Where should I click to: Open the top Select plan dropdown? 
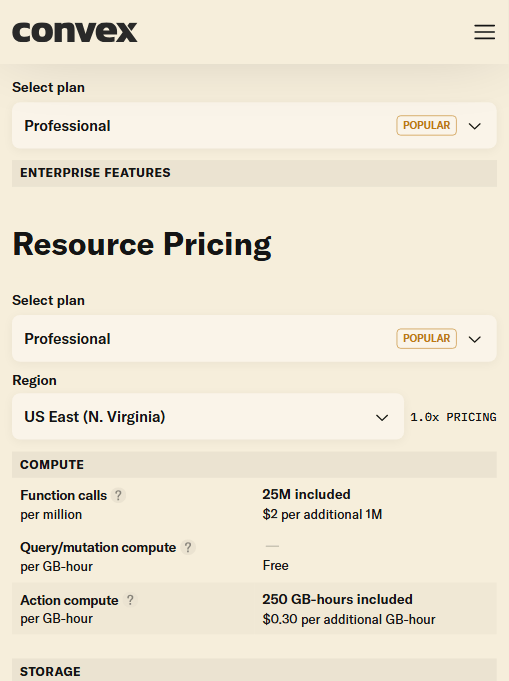coord(254,126)
